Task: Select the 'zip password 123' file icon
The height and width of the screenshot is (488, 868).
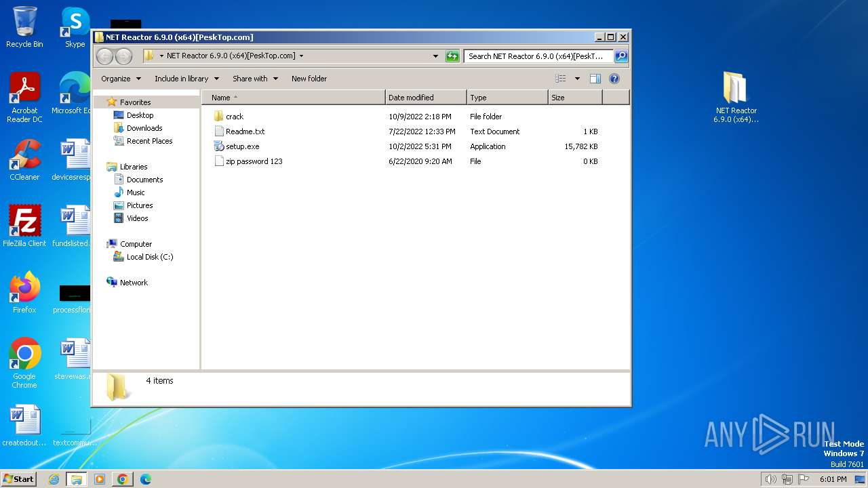Action: click(x=218, y=161)
